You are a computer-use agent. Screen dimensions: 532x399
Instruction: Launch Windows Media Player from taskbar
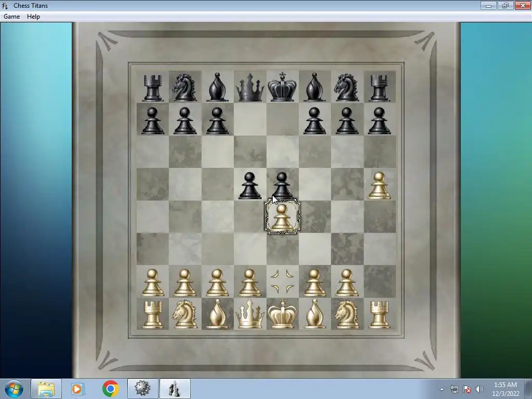tap(78, 389)
